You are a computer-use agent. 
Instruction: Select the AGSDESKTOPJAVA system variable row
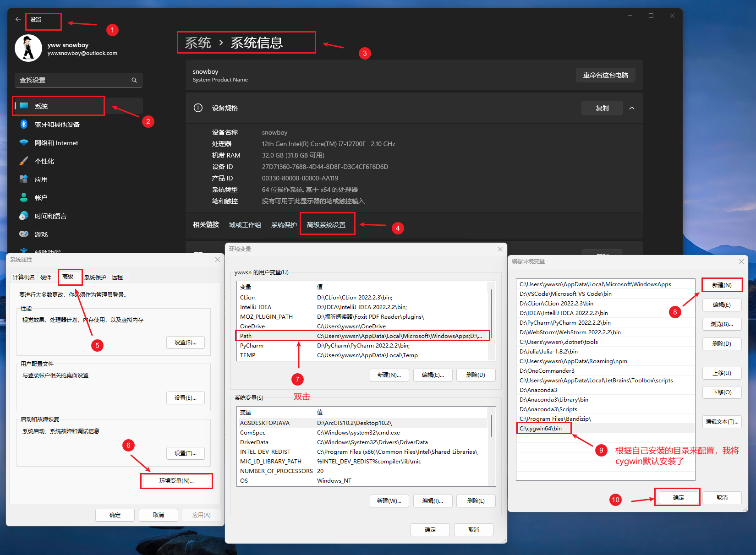coord(363,423)
